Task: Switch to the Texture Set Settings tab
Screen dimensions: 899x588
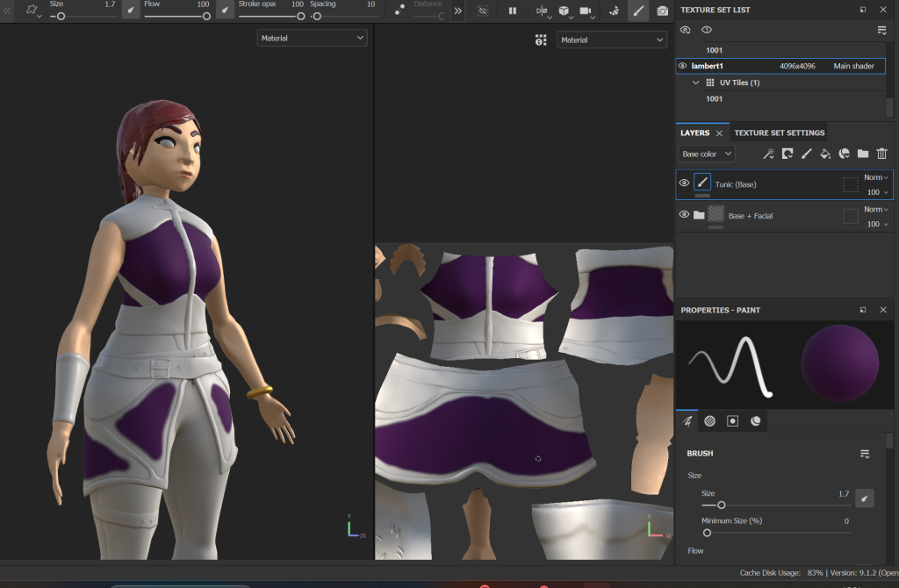Action: 779,133
